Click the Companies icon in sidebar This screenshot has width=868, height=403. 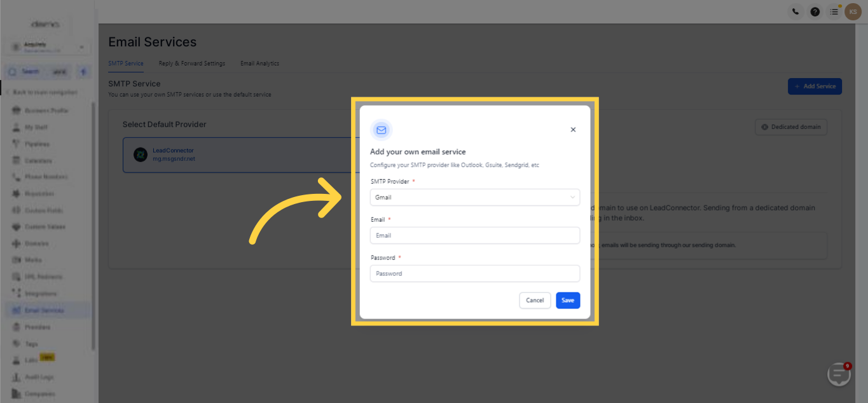click(17, 393)
